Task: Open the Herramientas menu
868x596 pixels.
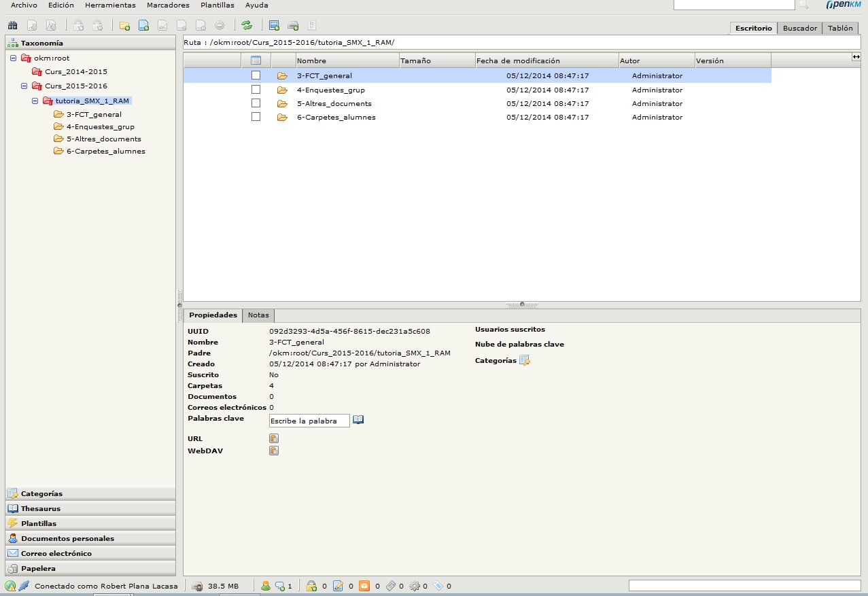Action: [110, 5]
